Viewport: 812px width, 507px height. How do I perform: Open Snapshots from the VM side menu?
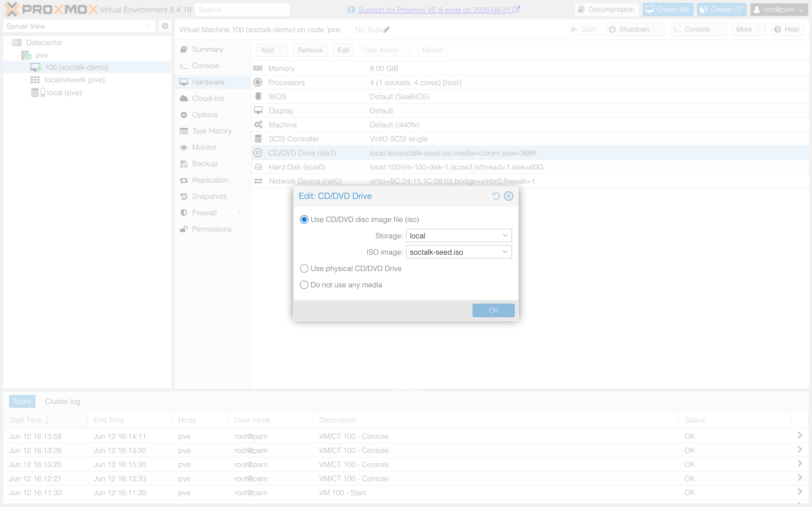(x=209, y=196)
